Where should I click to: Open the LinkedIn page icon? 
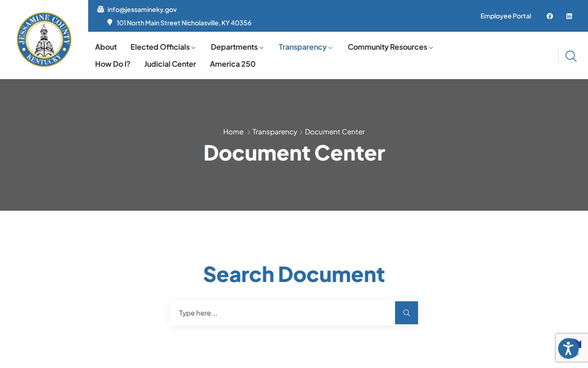point(569,16)
